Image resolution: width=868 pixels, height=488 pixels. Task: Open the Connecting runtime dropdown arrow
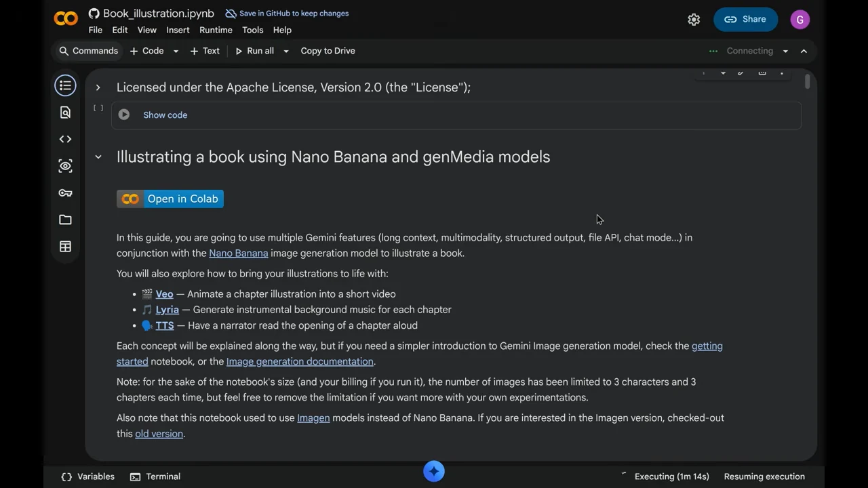point(785,51)
